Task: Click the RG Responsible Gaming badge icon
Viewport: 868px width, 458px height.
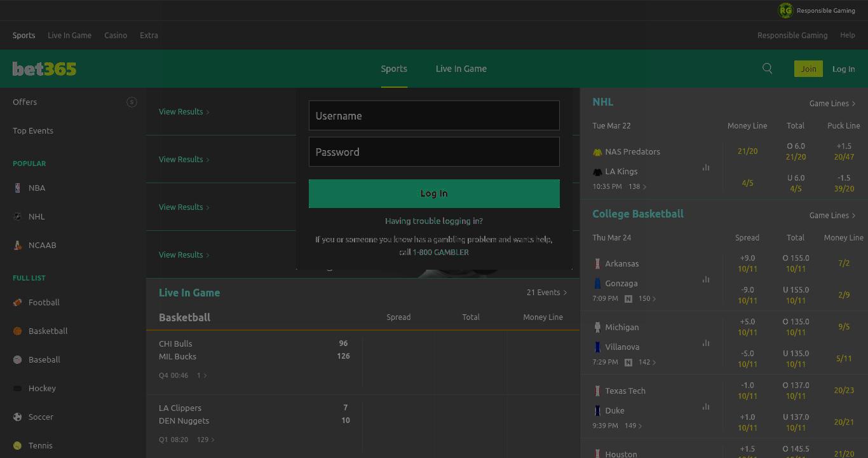Action: (785, 10)
